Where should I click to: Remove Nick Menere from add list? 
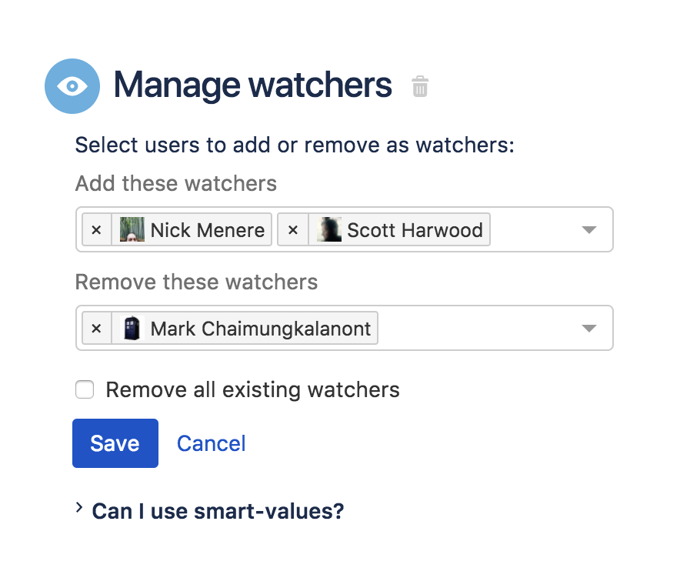96,229
